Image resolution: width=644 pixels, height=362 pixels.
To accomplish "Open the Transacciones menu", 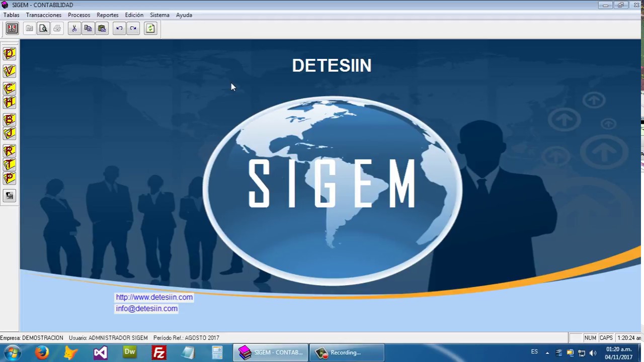I will (44, 15).
